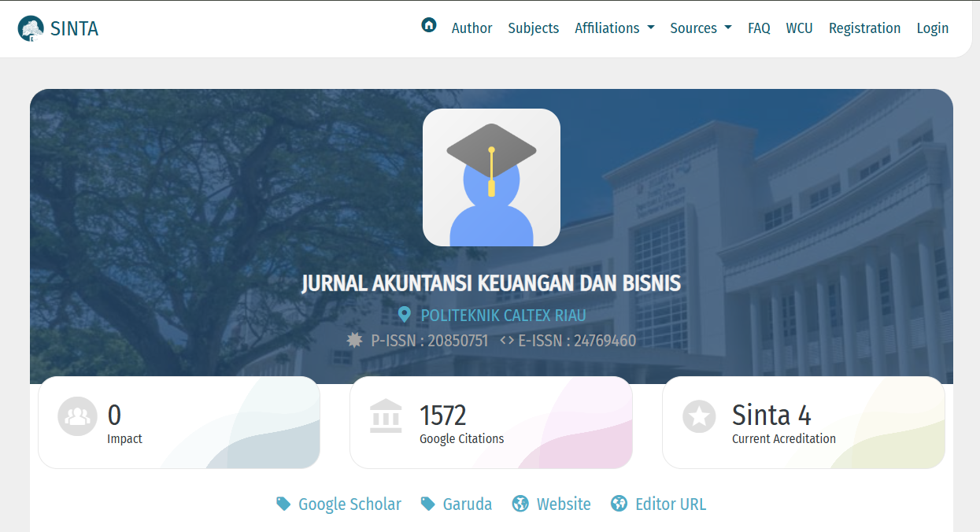980x532 pixels.
Task: Click the graduation cap avatar image
Action: pos(491,177)
